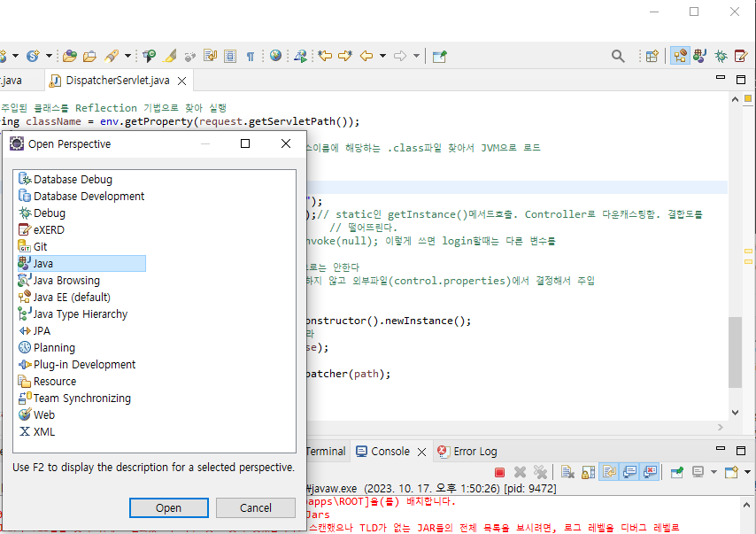Click the Open Task folder icon

pyautogui.click(x=89, y=56)
